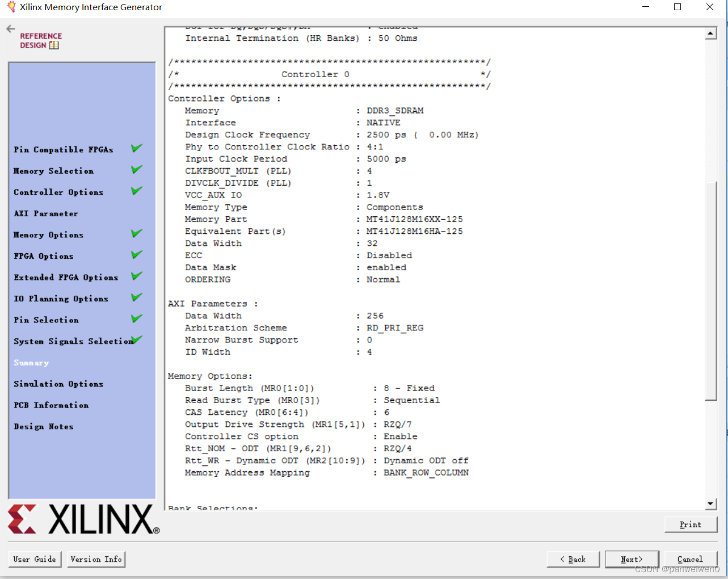Click the Controller 0 heading text
Viewport: 728px width, 579px height.
pyautogui.click(x=315, y=74)
